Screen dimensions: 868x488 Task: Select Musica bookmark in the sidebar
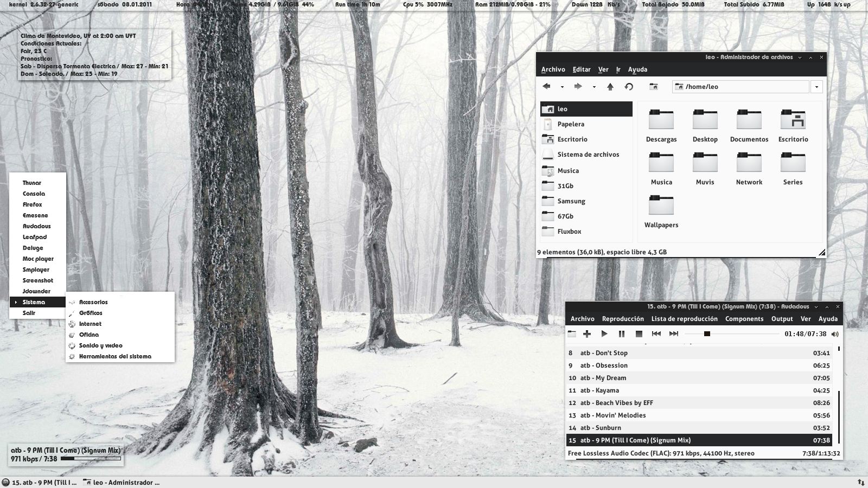[586, 171]
